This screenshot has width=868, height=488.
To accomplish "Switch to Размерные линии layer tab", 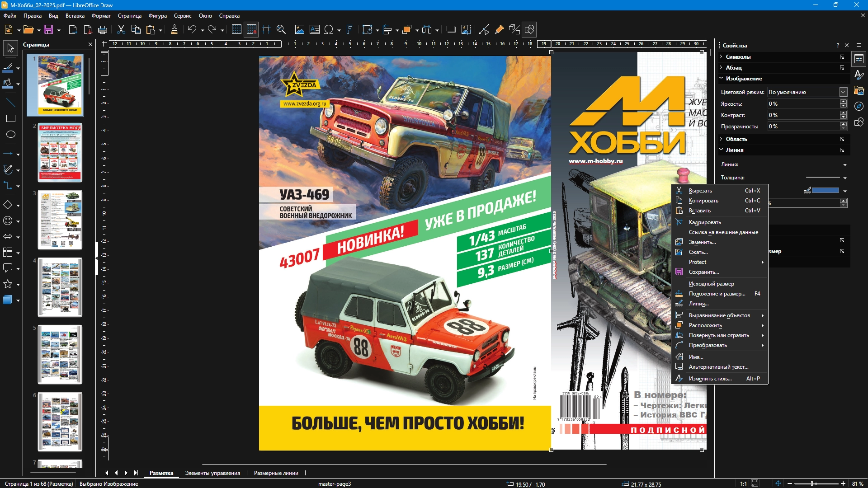I will click(276, 473).
